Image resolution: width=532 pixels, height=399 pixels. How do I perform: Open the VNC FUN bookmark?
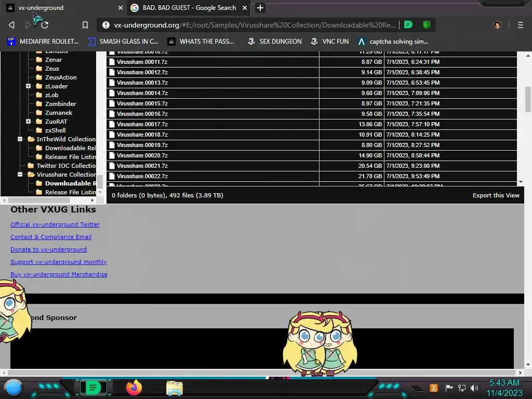(x=330, y=42)
